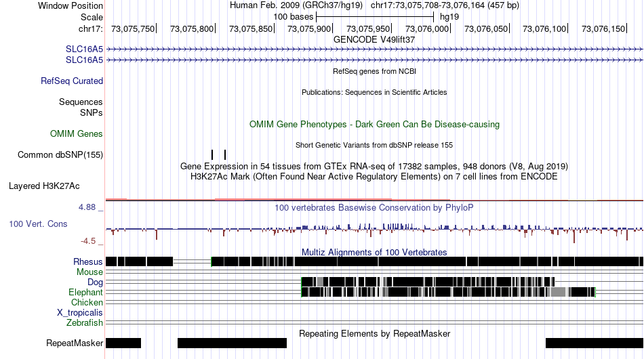Click the second SLC16A5 gene label
644x359 pixels.
point(84,60)
